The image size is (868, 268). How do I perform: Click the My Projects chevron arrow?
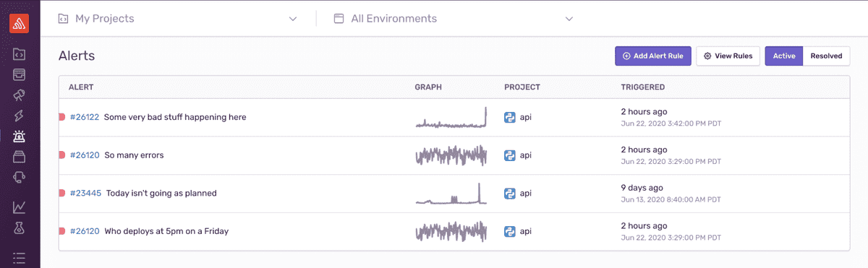tap(293, 19)
